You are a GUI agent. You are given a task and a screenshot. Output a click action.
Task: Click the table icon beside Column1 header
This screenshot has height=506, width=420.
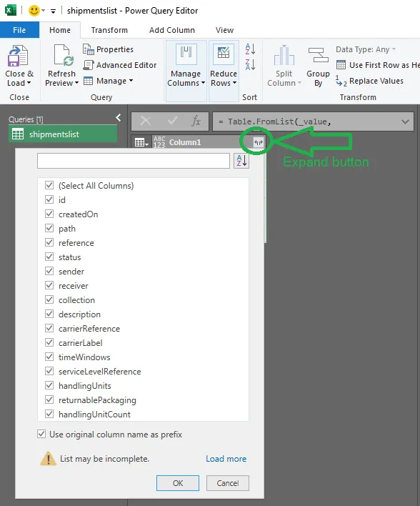[x=141, y=142]
